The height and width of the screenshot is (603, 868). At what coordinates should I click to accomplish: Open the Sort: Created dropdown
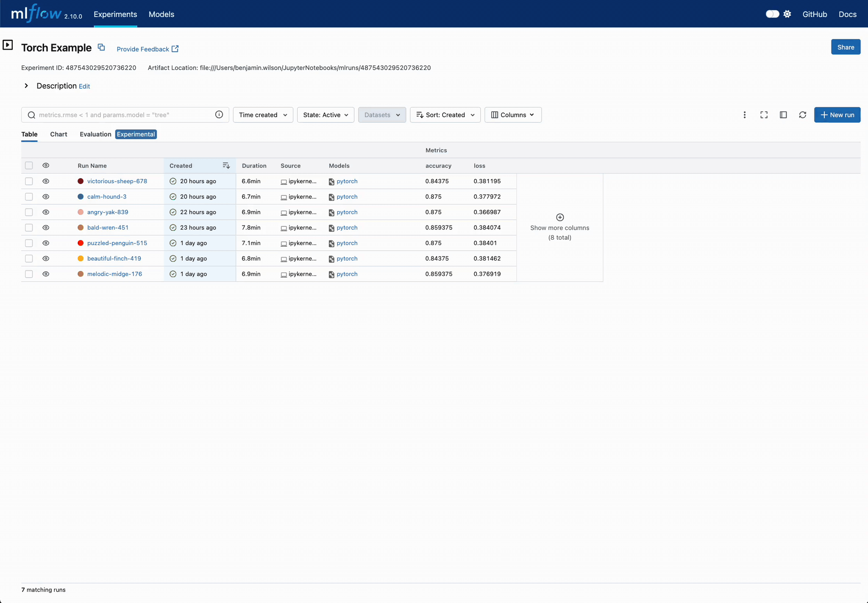[x=445, y=115]
